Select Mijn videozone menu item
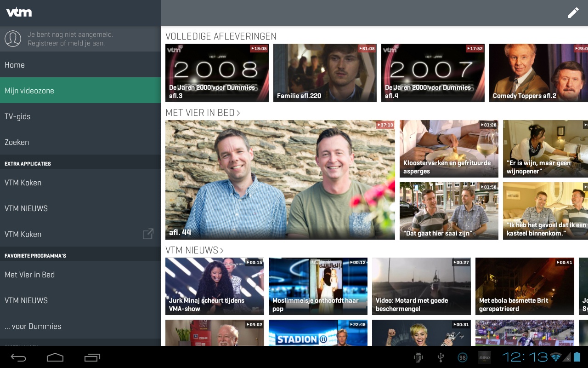 pyautogui.click(x=80, y=91)
